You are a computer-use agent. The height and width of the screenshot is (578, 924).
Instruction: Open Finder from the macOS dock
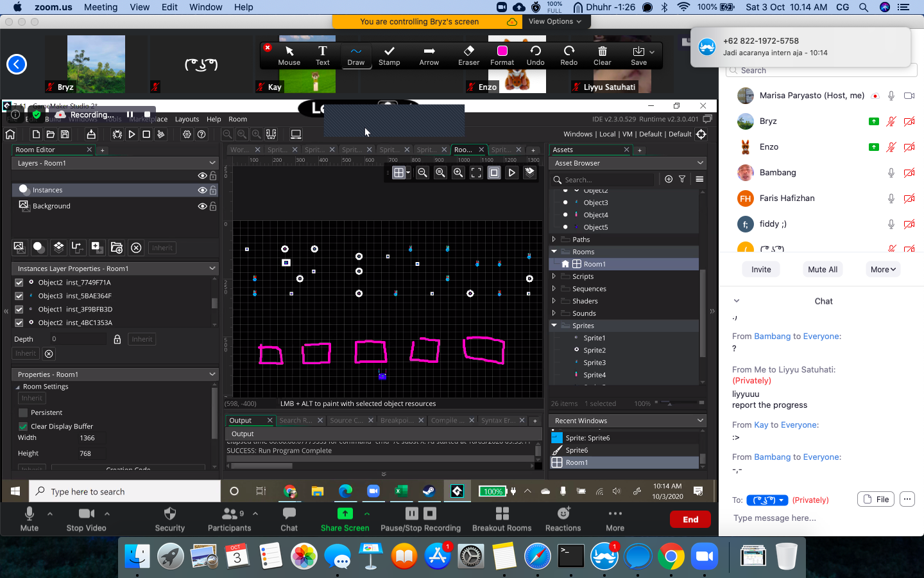137,556
